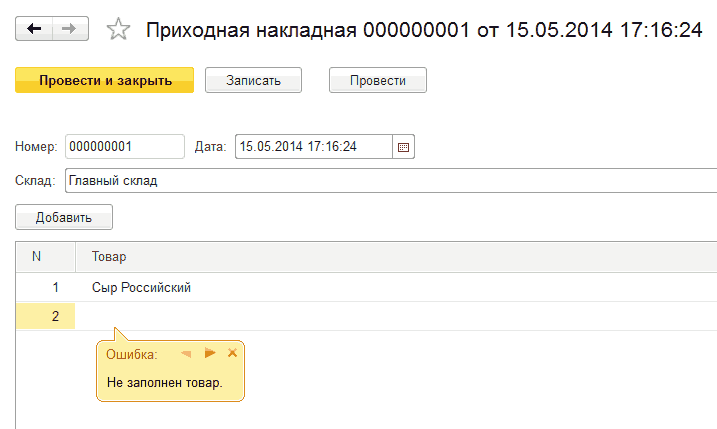
Task: Select row number 2 cell
Action: tap(46, 316)
